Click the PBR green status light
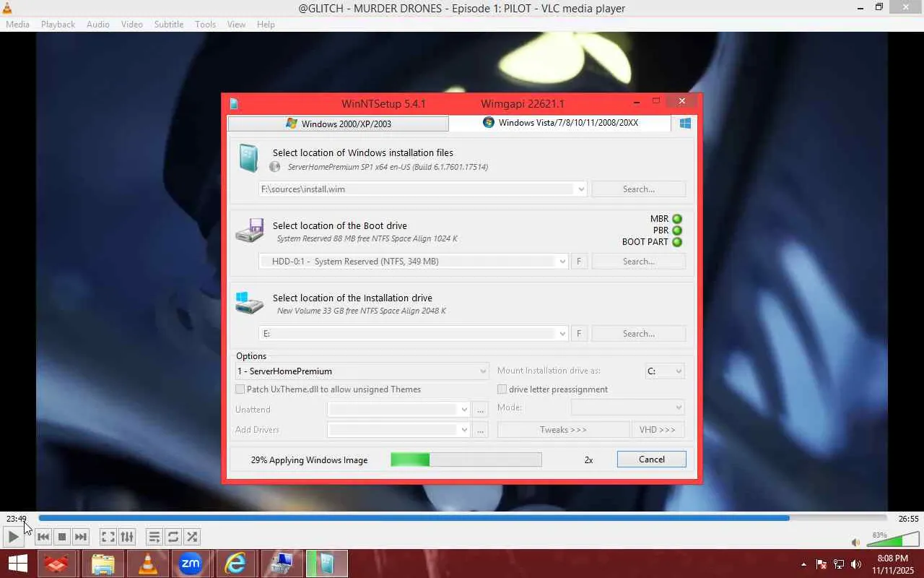Screen dimensions: 924x578 coord(677,230)
